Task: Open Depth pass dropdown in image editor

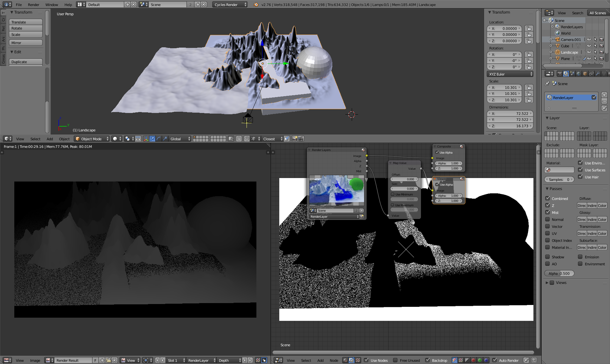Action: pyautogui.click(x=230, y=360)
